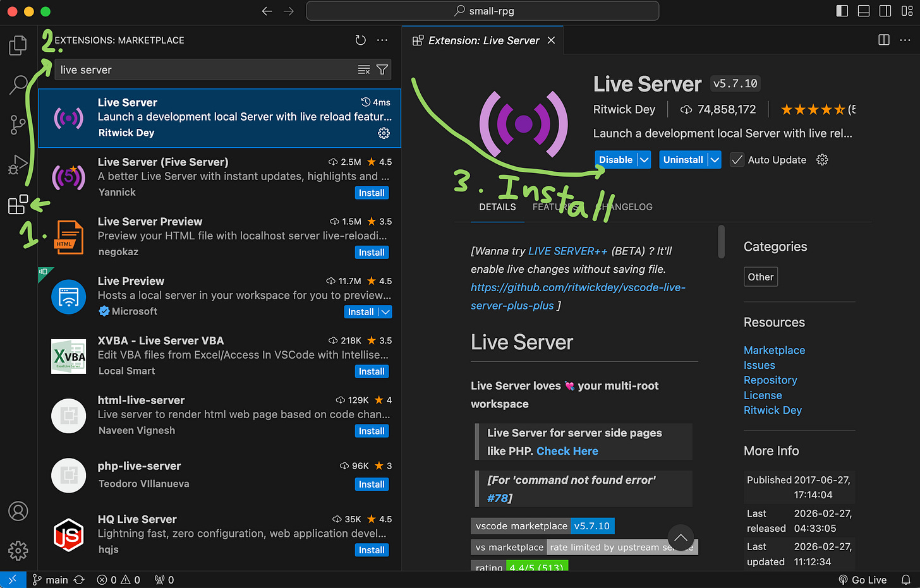Start server with Go Live
This screenshot has height=588, width=920.
pyautogui.click(x=862, y=580)
